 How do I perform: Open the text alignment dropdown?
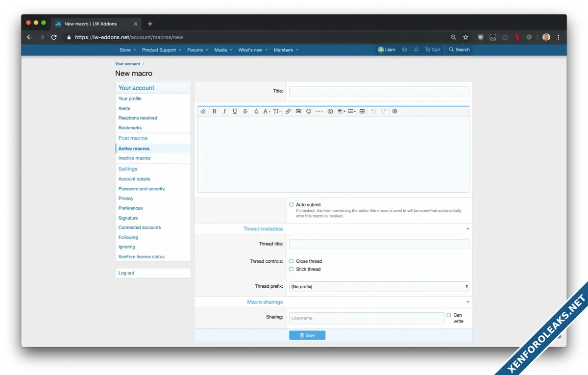342,111
